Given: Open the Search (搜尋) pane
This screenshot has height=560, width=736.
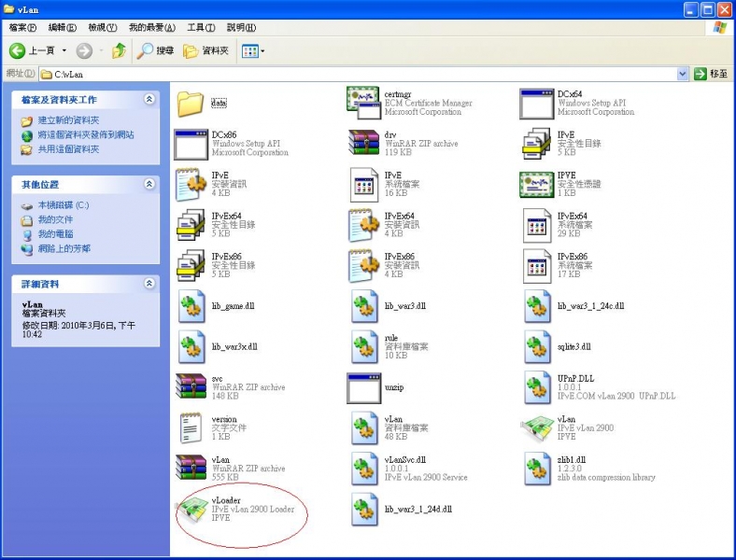Looking at the screenshot, I should pos(155,50).
